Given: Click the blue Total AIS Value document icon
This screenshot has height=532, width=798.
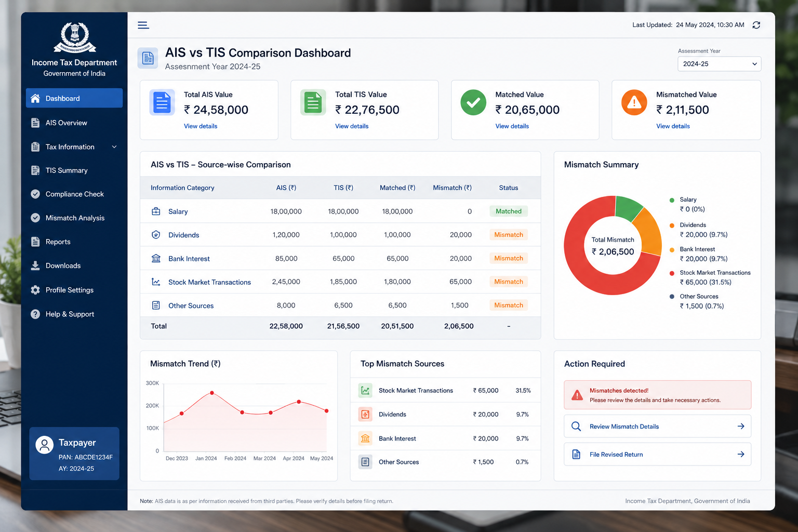Looking at the screenshot, I should 162,102.
